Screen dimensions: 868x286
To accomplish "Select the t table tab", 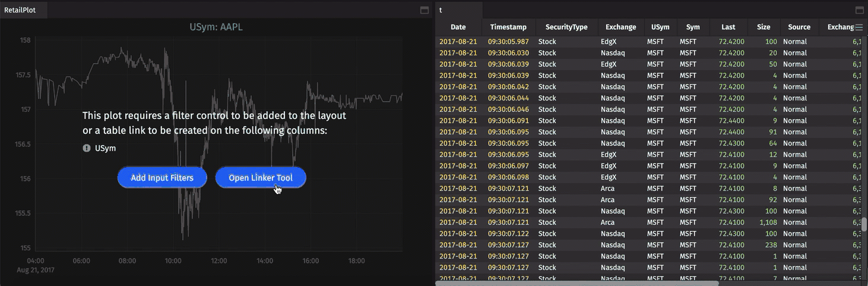I will [441, 10].
